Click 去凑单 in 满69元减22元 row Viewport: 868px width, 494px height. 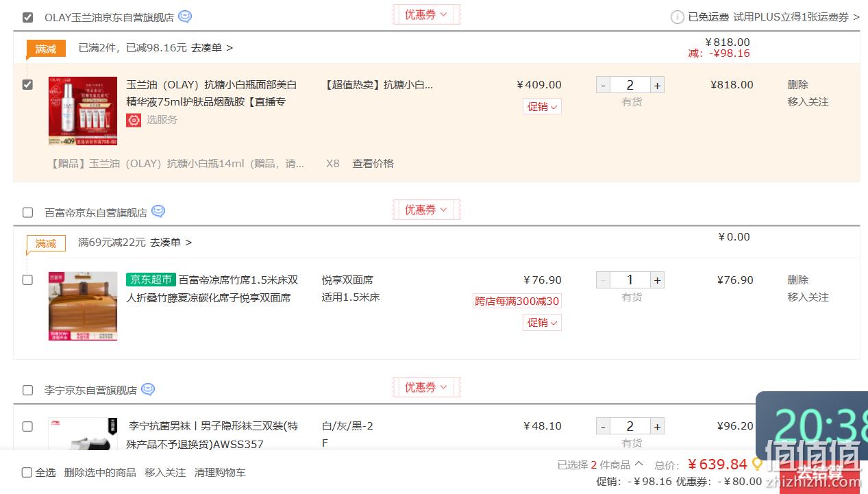[171, 243]
